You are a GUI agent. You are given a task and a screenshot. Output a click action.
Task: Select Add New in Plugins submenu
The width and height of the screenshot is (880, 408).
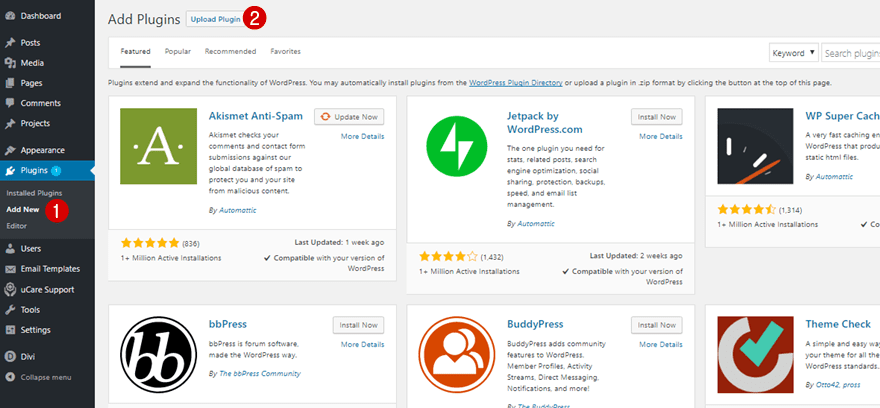coord(23,209)
